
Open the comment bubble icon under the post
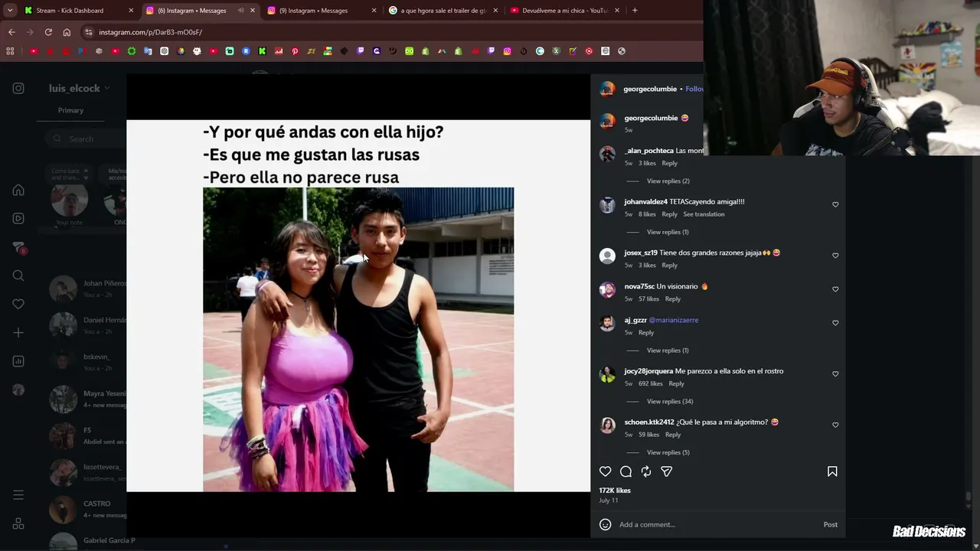[x=626, y=471]
